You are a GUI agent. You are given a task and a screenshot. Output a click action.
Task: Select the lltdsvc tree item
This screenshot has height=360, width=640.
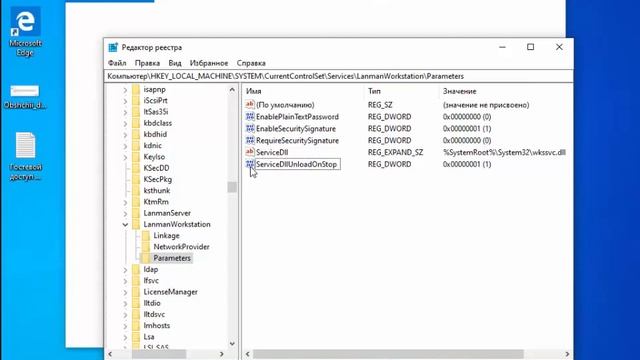(154, 314)
